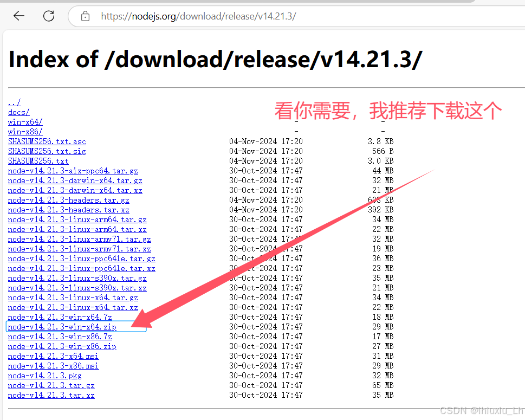
Task: Click the browser back arrow
Action: (x=18, y=16)
